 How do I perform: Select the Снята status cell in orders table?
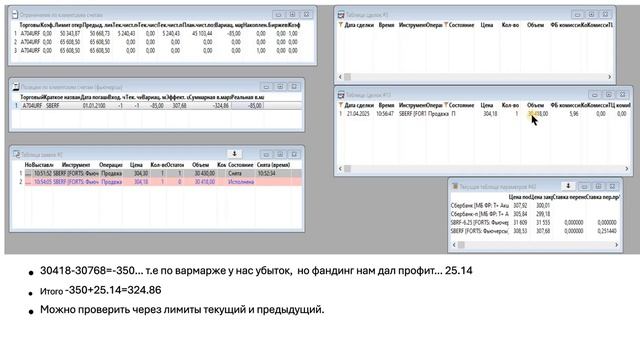pos(235,173)
